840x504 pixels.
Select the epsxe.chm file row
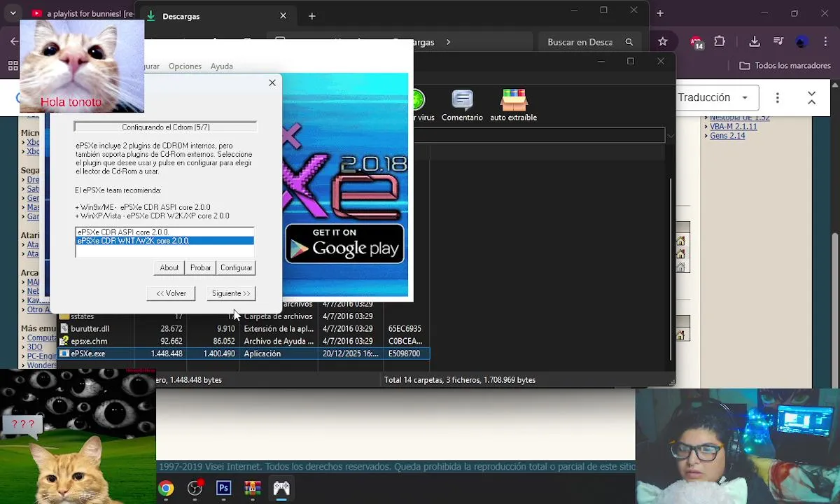244,342
